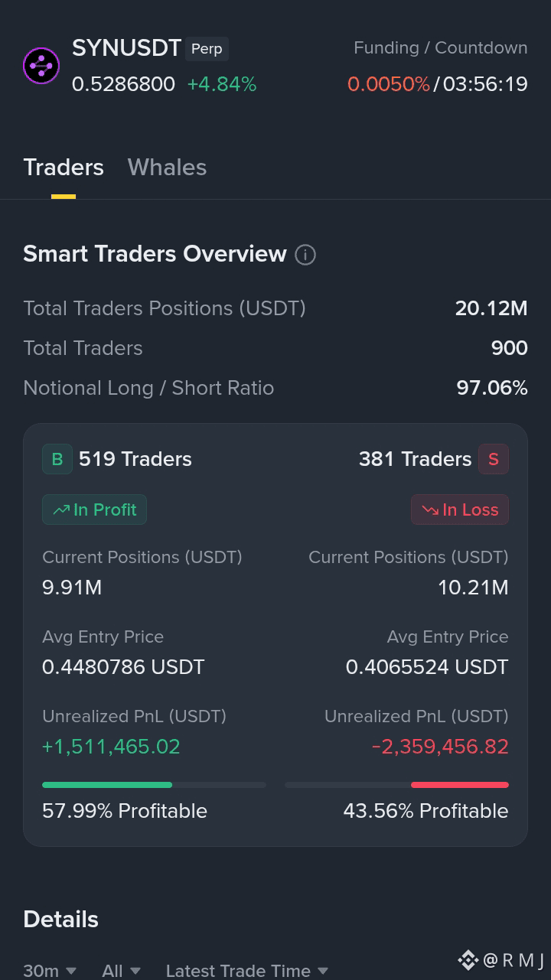The height and width of the screenshot is (980, 551).
Task: Click the In Loss trend-down badge
Action: coord(460,510)
